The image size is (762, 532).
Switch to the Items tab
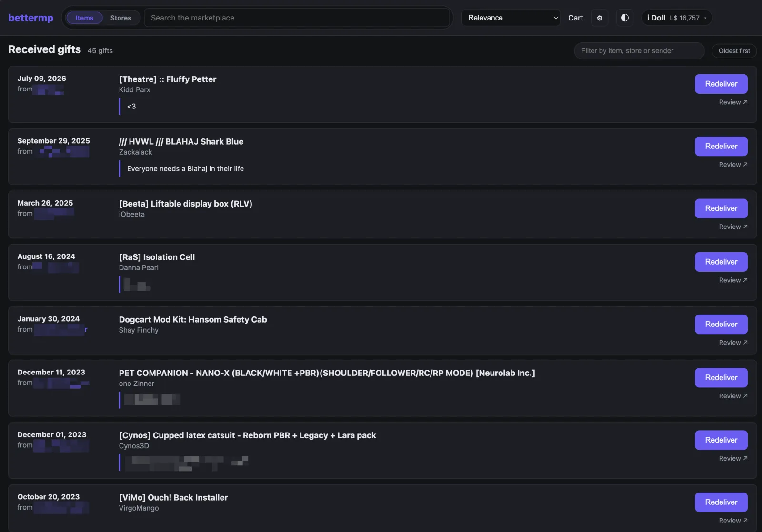[x=84, y=18]
